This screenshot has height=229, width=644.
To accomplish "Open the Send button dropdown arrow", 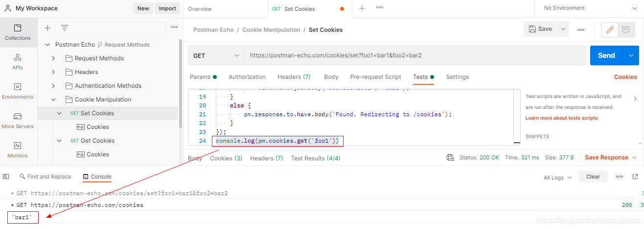I will [631, 55].
